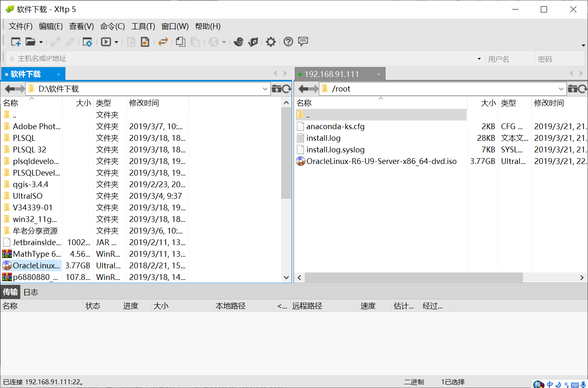
Task: Open the 窗口(W) menu
Action: coord(175,27)
